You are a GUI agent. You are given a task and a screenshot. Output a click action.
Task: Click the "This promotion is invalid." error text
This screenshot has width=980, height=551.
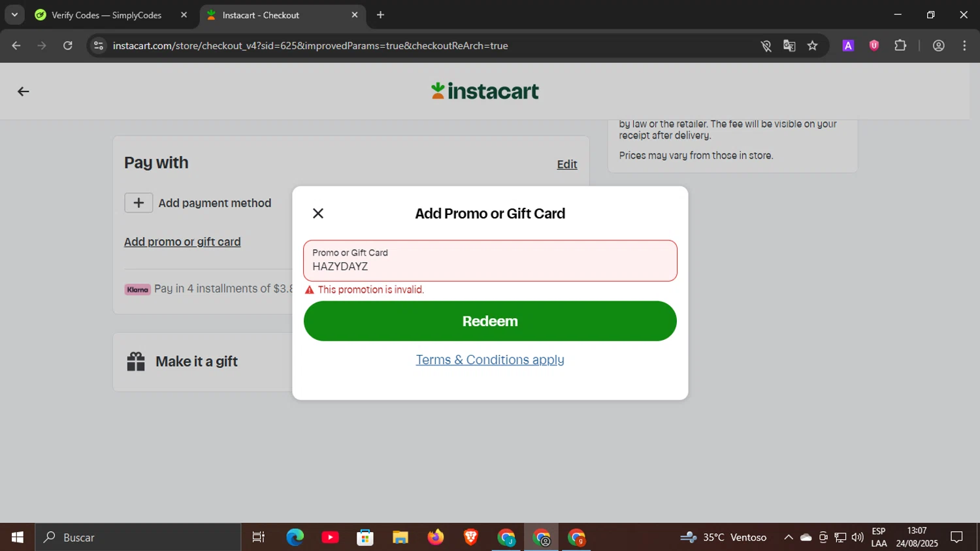[x=370, y=290]
